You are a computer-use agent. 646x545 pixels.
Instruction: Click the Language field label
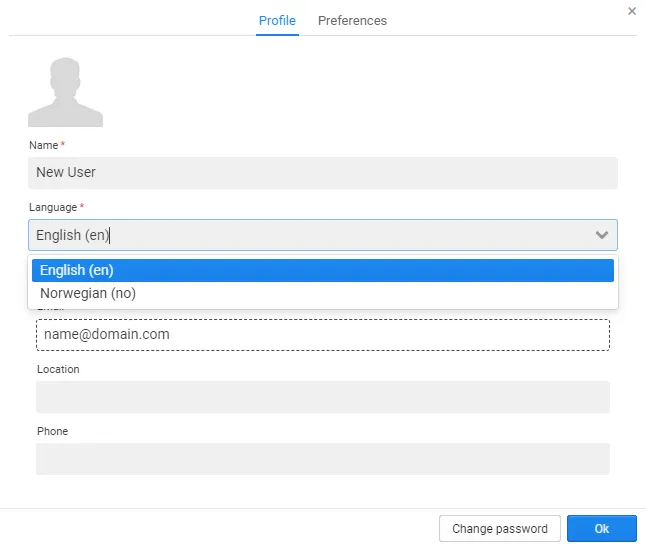coord(52,207)
